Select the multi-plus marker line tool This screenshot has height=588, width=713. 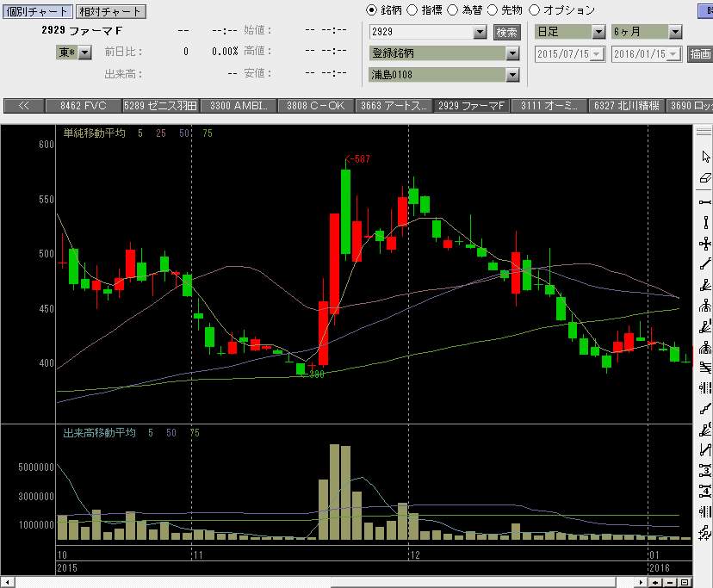pos(704,532)
